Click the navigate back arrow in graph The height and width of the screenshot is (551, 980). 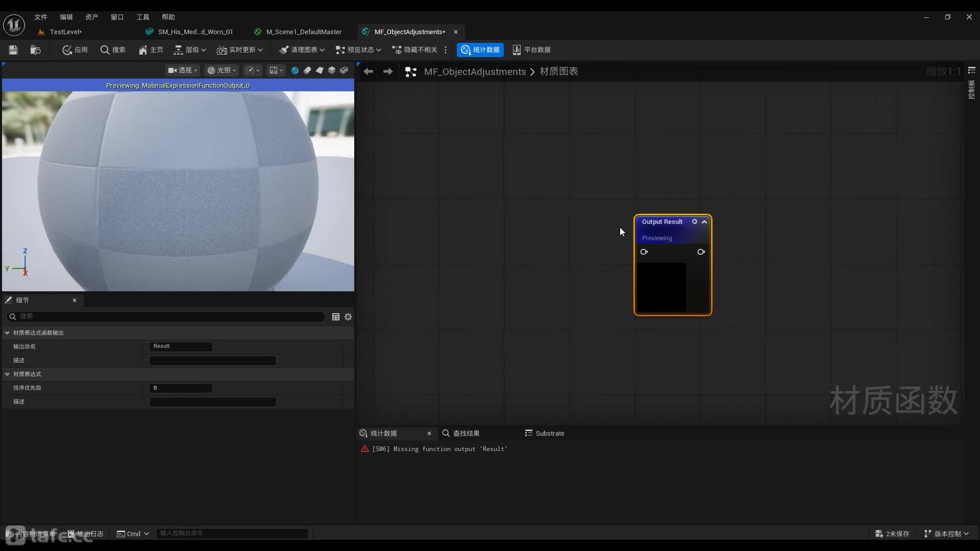(x=368, y=71)
